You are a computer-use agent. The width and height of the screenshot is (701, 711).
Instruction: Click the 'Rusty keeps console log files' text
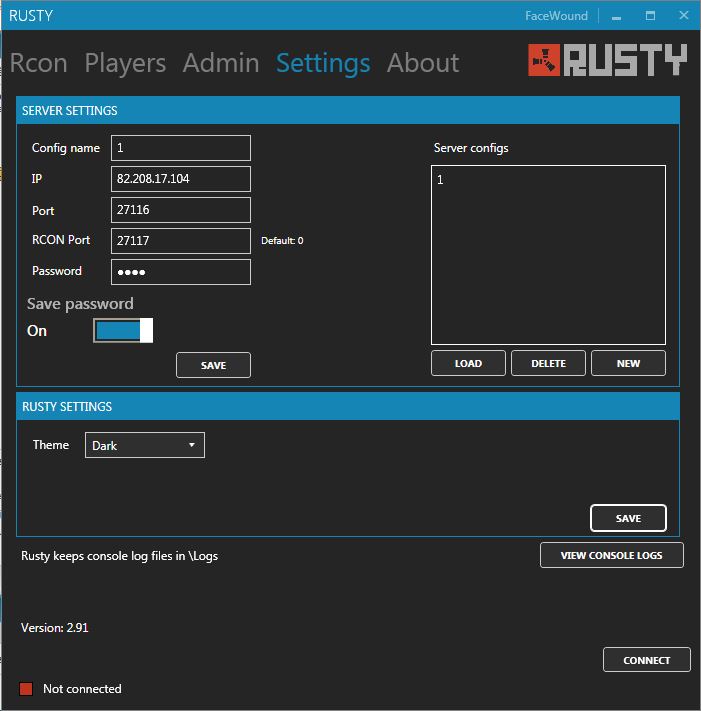(119, 556)
